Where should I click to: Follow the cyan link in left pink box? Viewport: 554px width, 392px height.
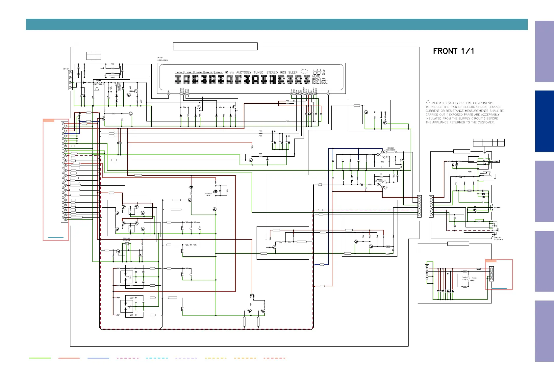pyautogui.click(x=56, y=237)
